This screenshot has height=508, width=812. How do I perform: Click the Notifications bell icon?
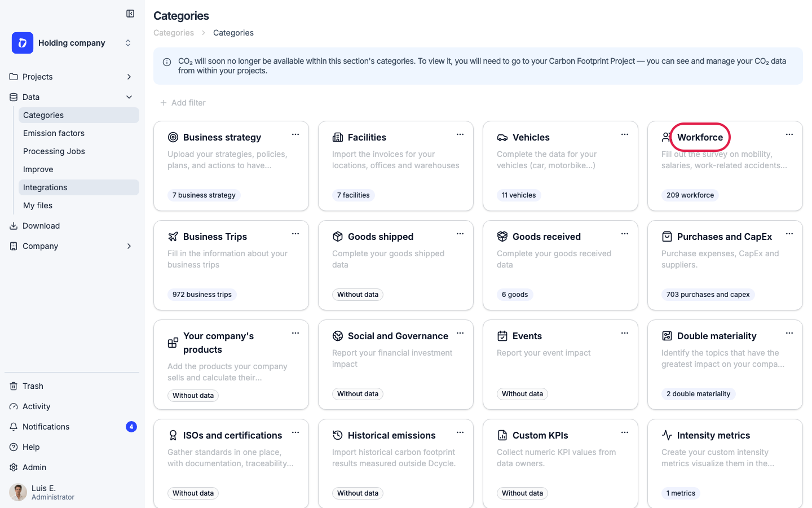[14, 427]
